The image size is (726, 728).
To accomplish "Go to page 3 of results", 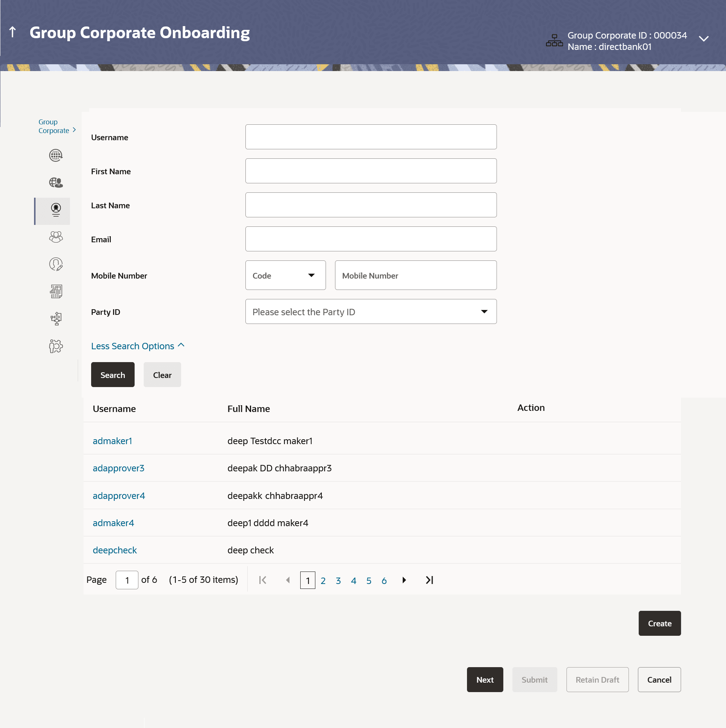I will coord(338,580).
